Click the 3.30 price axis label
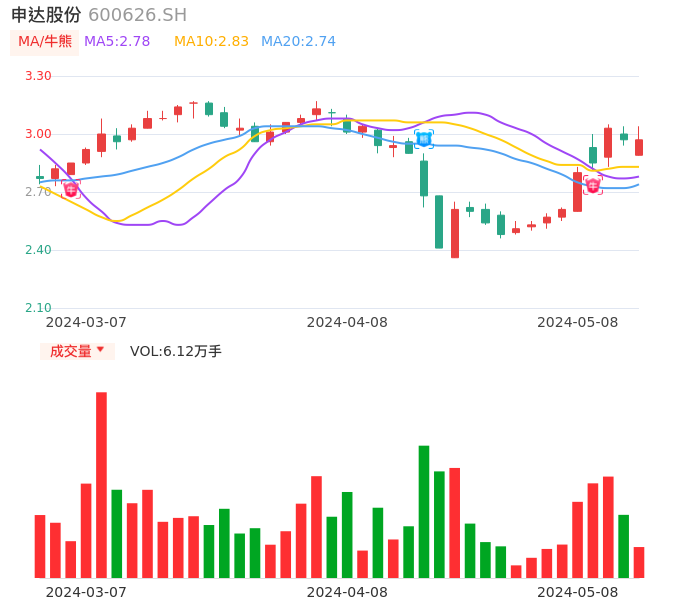 [38, 76]
